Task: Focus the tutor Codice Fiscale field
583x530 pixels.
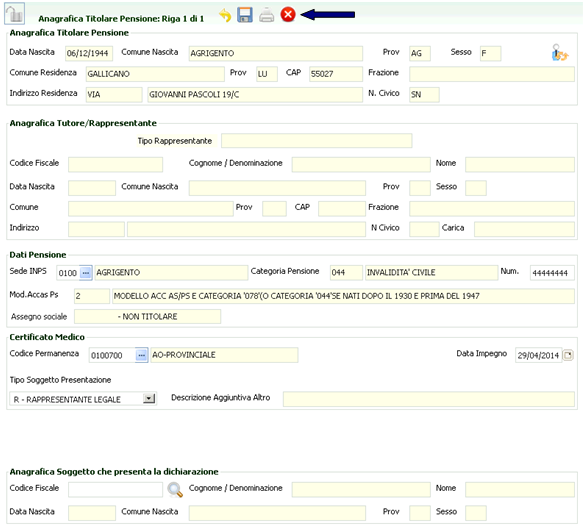Action: tap(115, 164)
